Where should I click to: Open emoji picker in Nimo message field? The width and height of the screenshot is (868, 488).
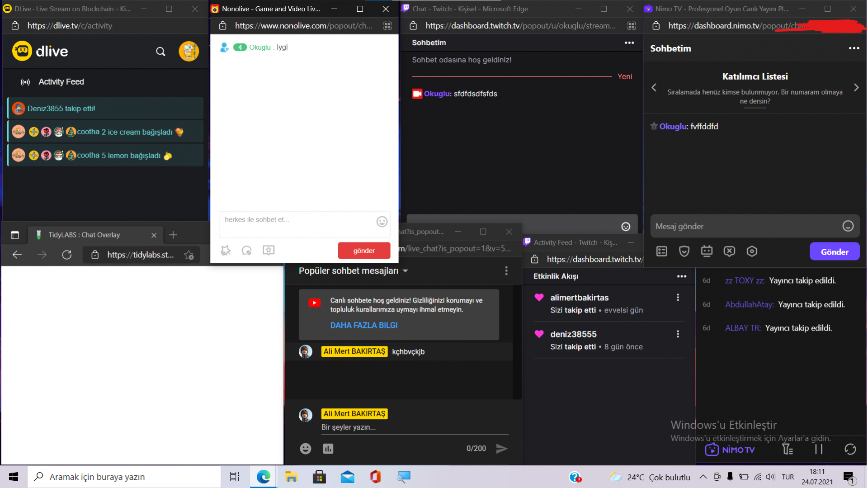[x=848, y=226]
